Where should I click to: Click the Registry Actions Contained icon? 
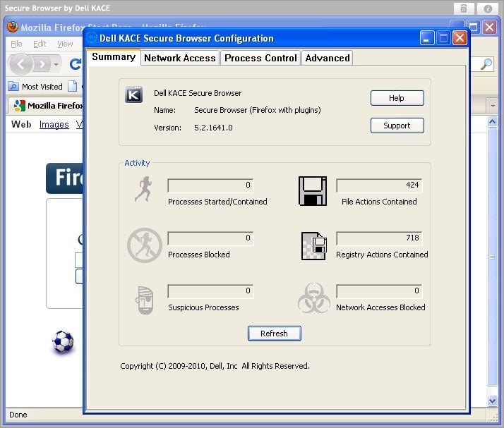[313, 245]
